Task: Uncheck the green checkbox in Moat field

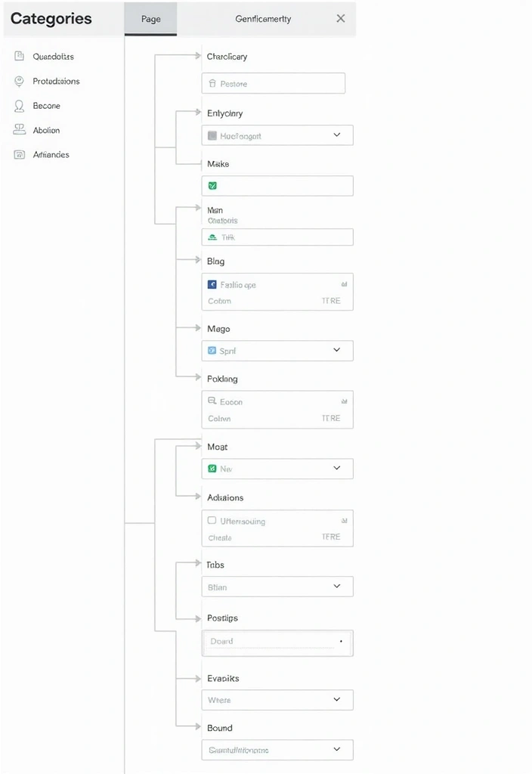Action: (x=212, y=469)
